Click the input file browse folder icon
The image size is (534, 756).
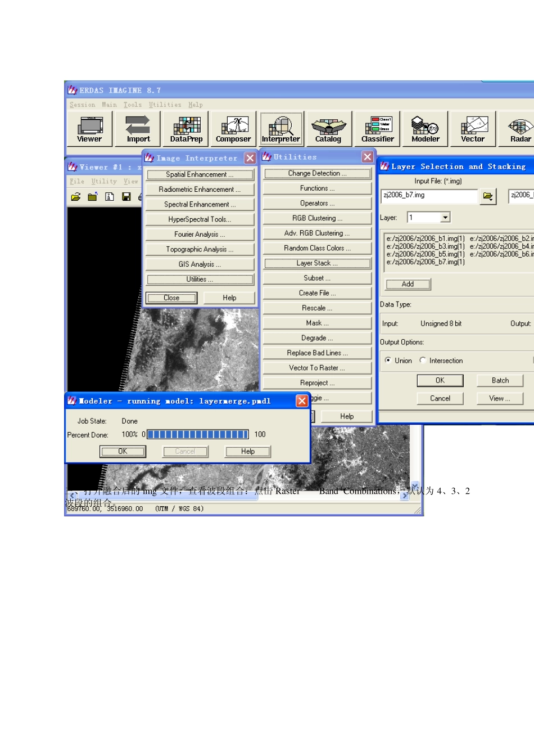pyautogui.click(x=487, y=196)
